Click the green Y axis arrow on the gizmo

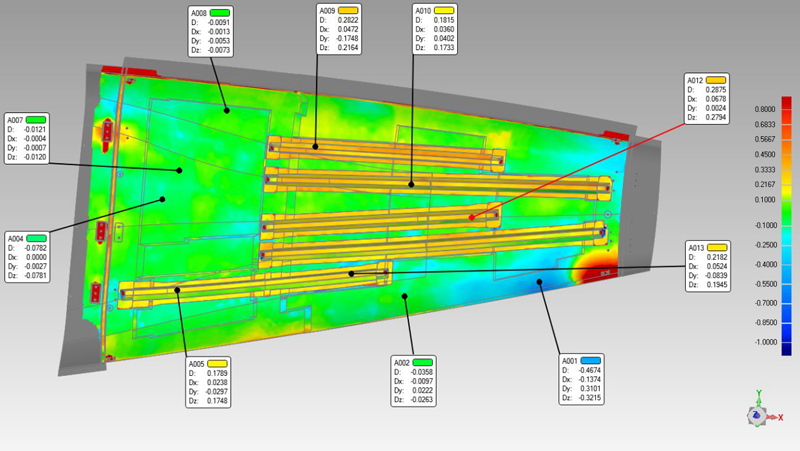[x=760, y=396]
